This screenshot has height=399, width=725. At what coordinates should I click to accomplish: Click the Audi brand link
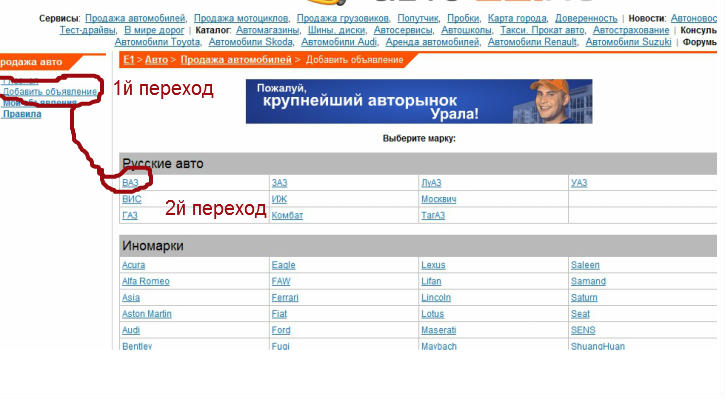click(x=131, y=331)
